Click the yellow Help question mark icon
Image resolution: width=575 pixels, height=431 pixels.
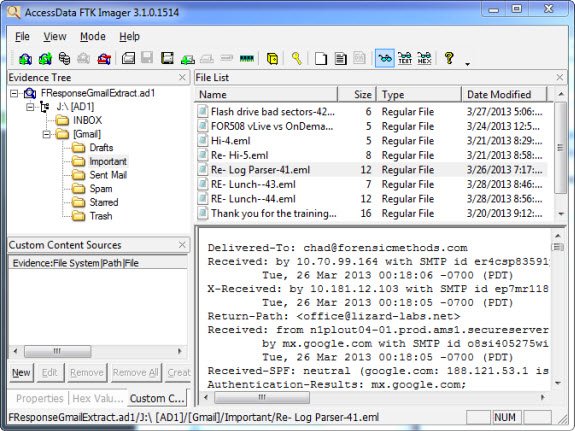(x=449, y=58)
